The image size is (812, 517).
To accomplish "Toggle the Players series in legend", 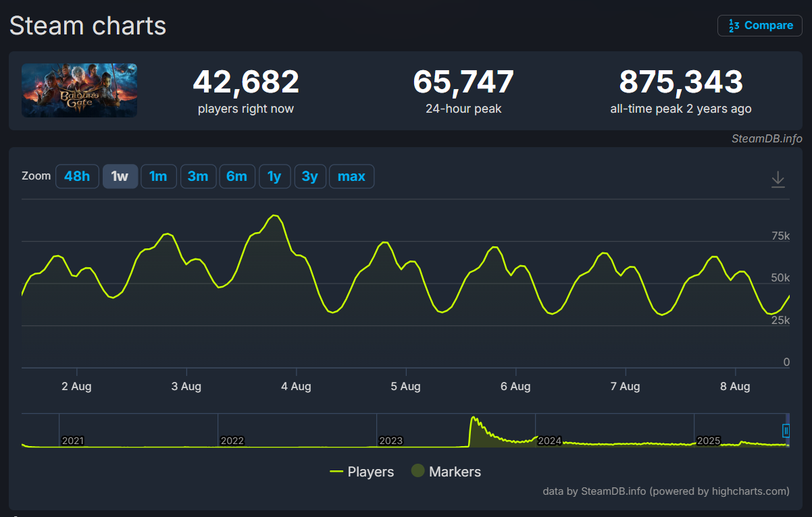I will (361, 472).
